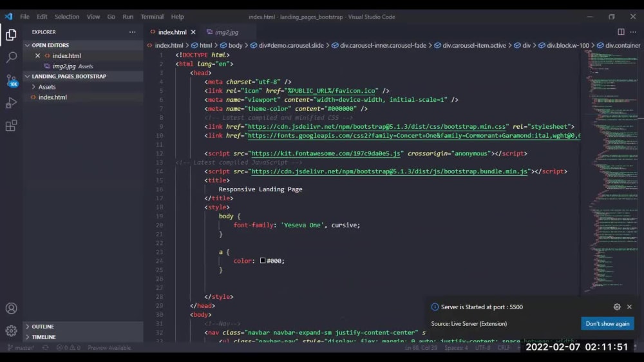Collapse the Open Editors section
The image size is (644, 362).
click(x=83, y=45)
